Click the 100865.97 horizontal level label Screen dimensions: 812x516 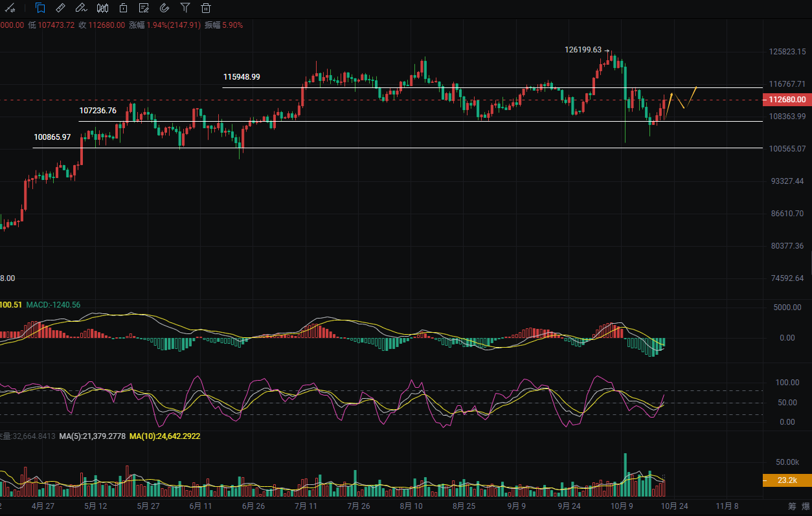click(52, 137)
